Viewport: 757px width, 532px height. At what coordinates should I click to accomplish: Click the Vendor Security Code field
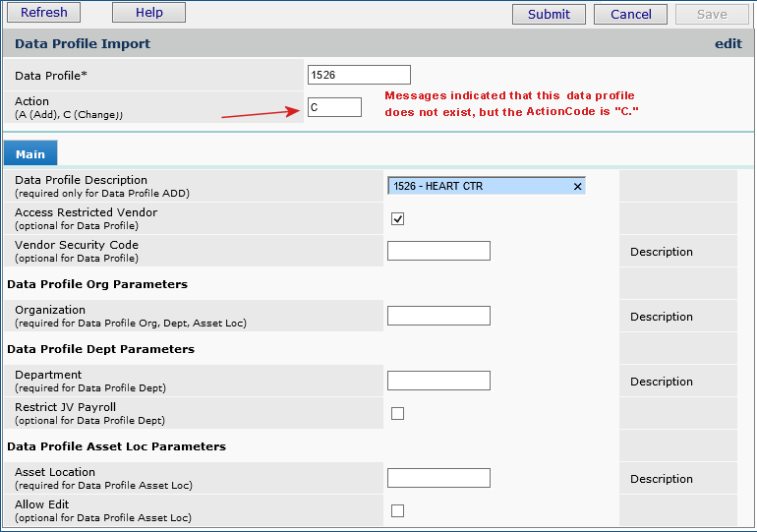click(438, 251)
